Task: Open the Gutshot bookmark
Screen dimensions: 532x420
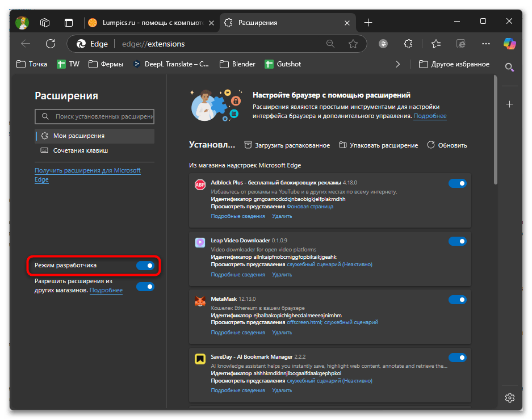Action: (283, 64)
